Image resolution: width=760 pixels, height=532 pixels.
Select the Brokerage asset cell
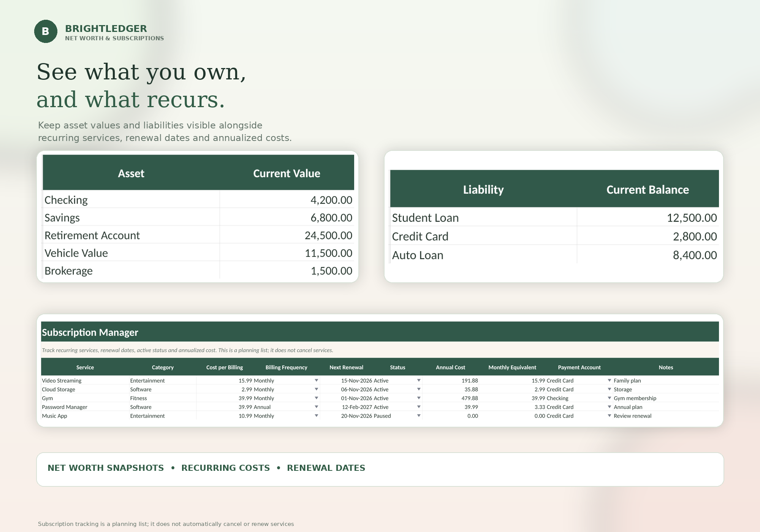131,271
